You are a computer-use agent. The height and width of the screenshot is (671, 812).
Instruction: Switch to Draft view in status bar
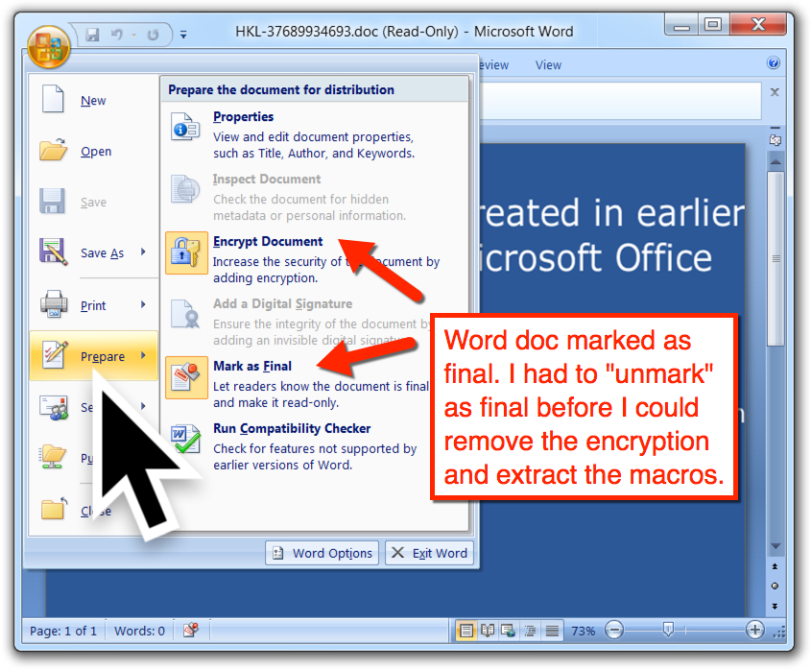click(x=552, y=631)
